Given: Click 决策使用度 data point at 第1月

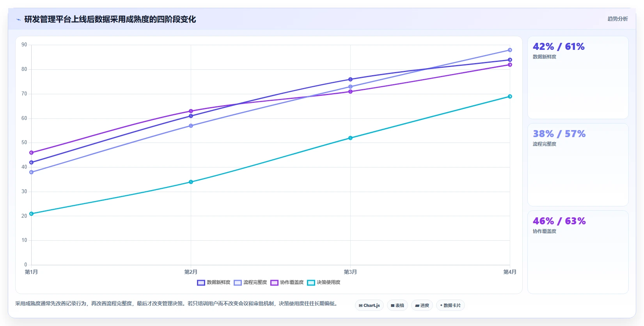Looking at the screenshot, I should pos(32,214).
